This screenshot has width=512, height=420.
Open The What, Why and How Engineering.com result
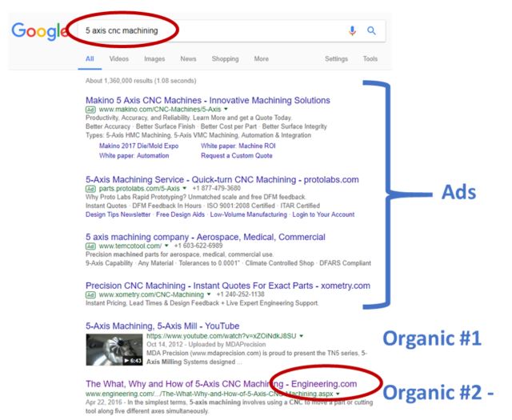[221, 384]
